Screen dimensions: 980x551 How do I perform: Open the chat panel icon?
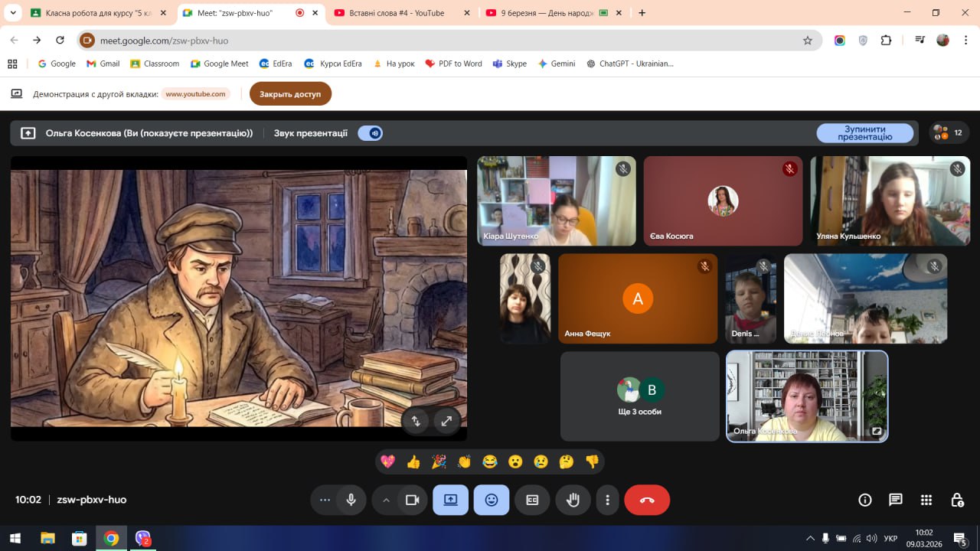pyautogui.click(x=895, y=500)
